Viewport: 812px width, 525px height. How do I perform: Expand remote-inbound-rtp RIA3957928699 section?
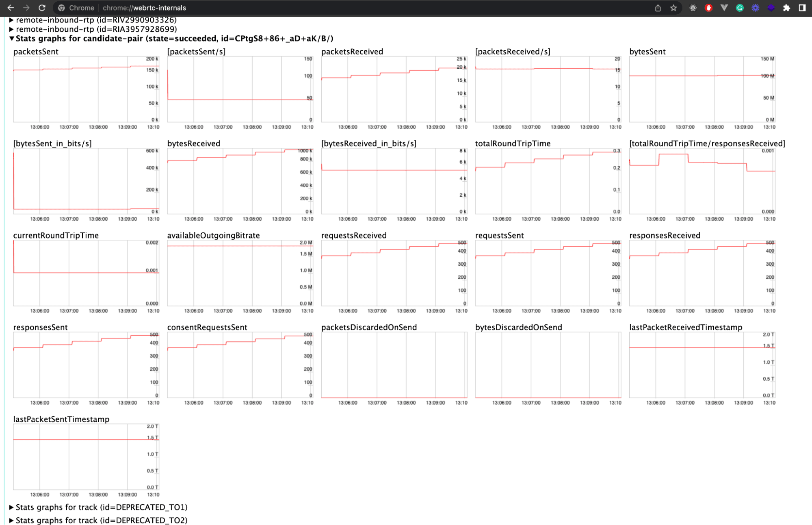point(12,29)
